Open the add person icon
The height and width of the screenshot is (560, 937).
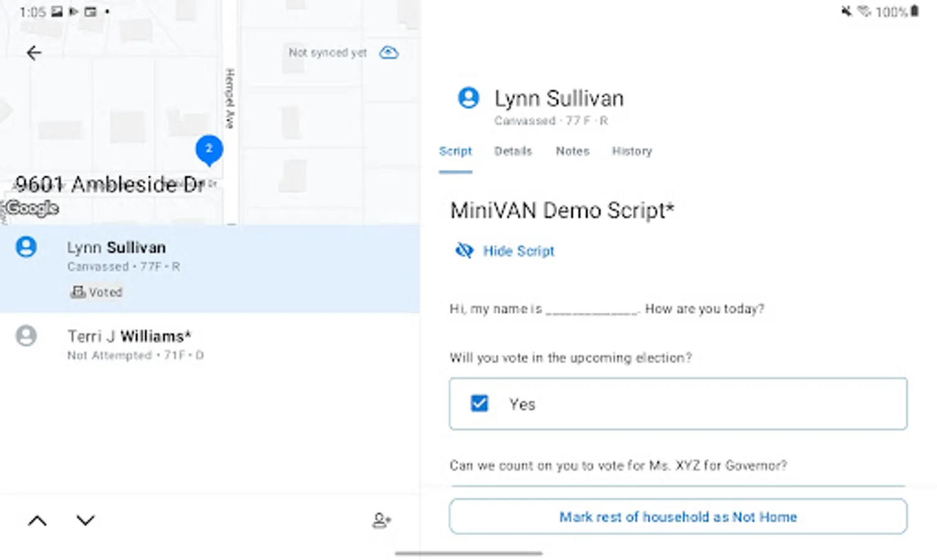tap(381, 520)
